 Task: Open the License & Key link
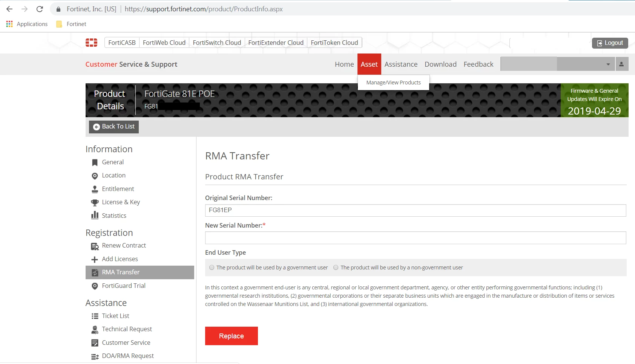click(x=121, y=202)
